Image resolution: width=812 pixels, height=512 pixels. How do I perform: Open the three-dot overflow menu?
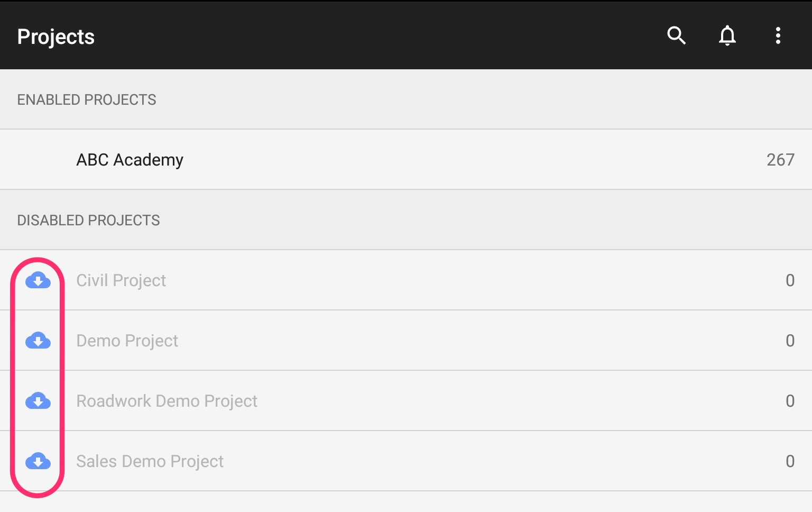click(778, 35)
